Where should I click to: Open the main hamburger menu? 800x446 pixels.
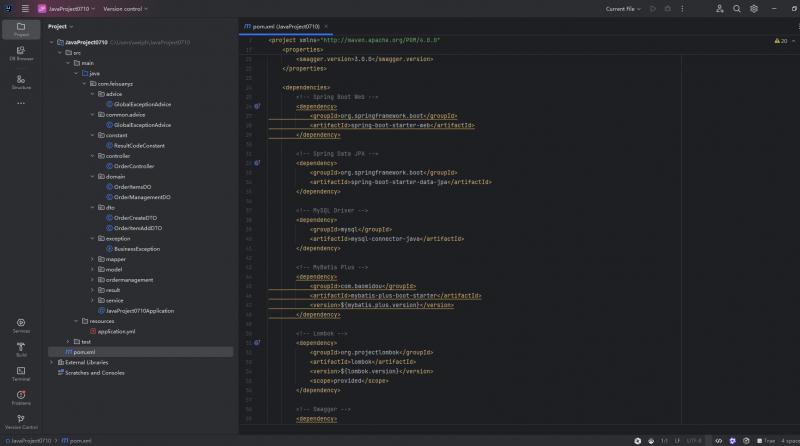click(x=25, y=9)
